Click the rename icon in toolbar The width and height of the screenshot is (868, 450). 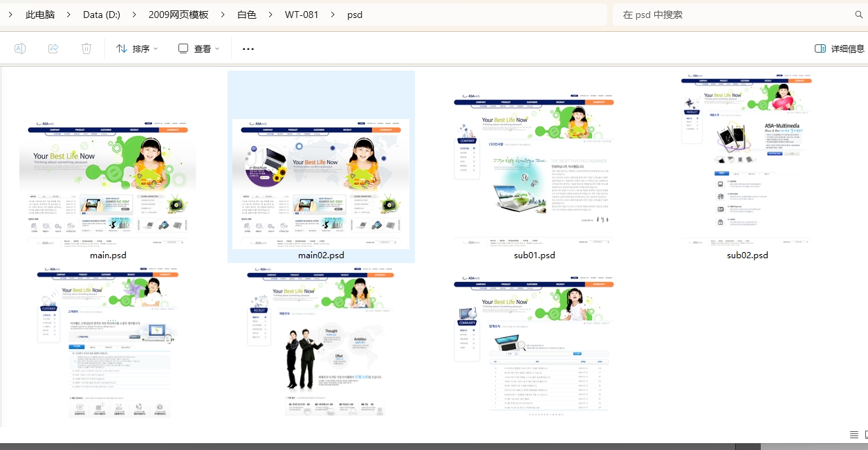pos(20,48)
